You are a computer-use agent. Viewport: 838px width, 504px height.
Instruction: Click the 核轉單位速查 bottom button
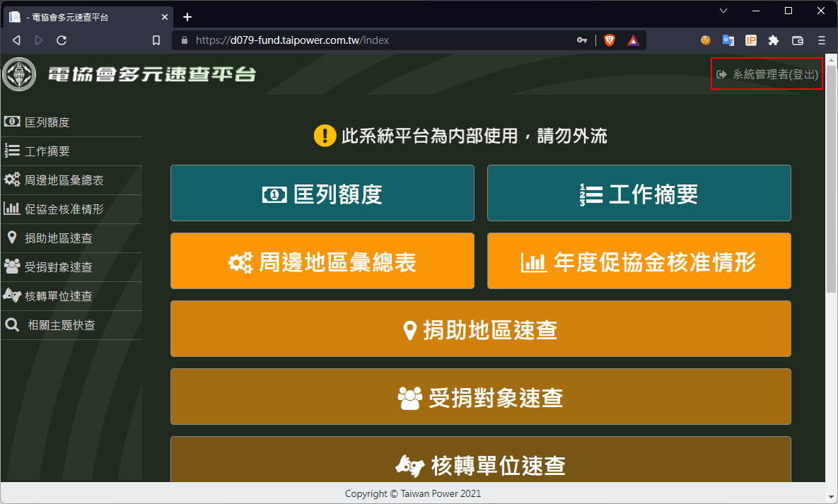(x=480, y=459)
